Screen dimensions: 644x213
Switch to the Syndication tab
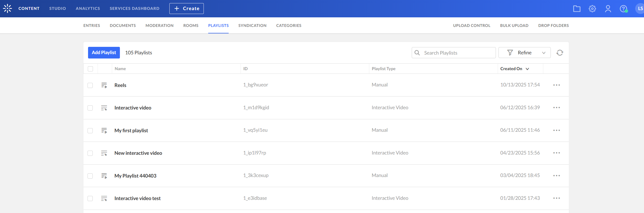pyautogui.click(x=252, y=26)
